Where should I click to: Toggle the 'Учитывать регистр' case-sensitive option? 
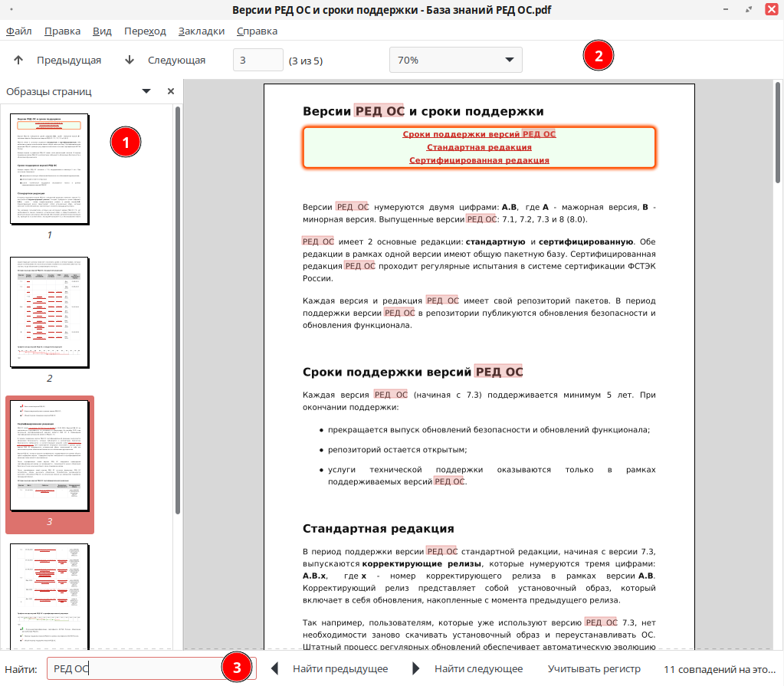[594, 669]
